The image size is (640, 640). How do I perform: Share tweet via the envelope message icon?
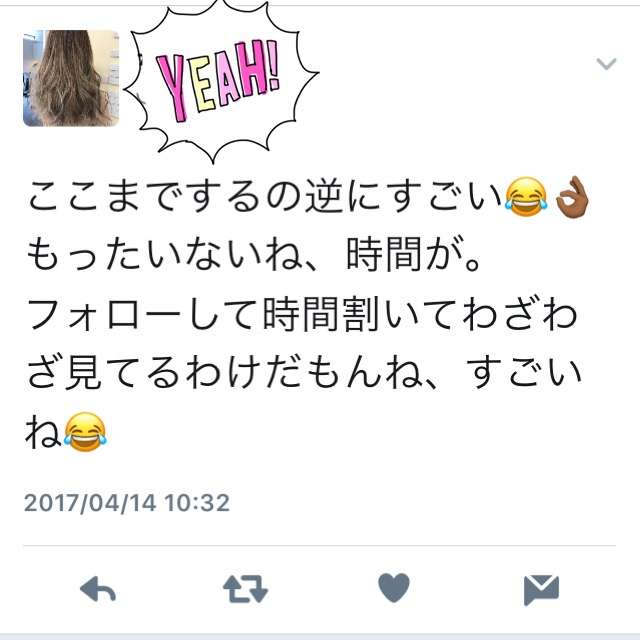point(541,590)
